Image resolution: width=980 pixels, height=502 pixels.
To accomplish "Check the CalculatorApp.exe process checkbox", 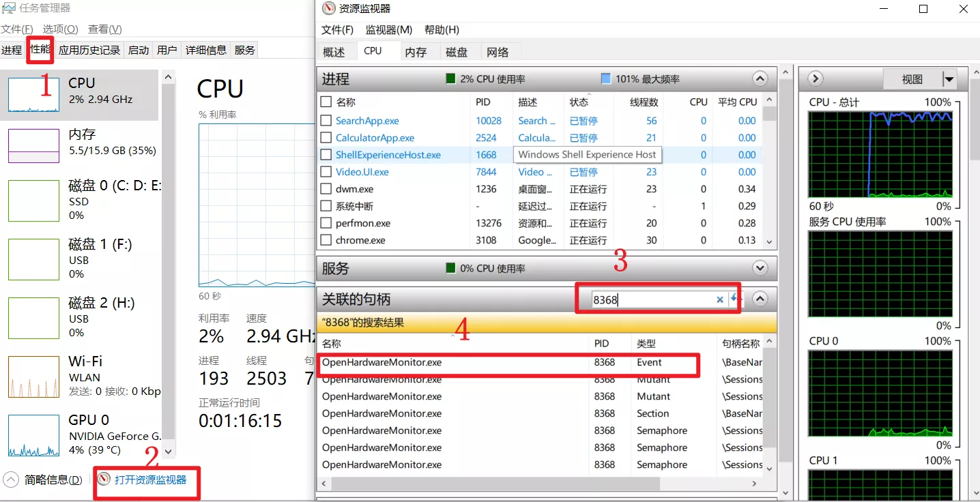I will click(x=326, y=138).
